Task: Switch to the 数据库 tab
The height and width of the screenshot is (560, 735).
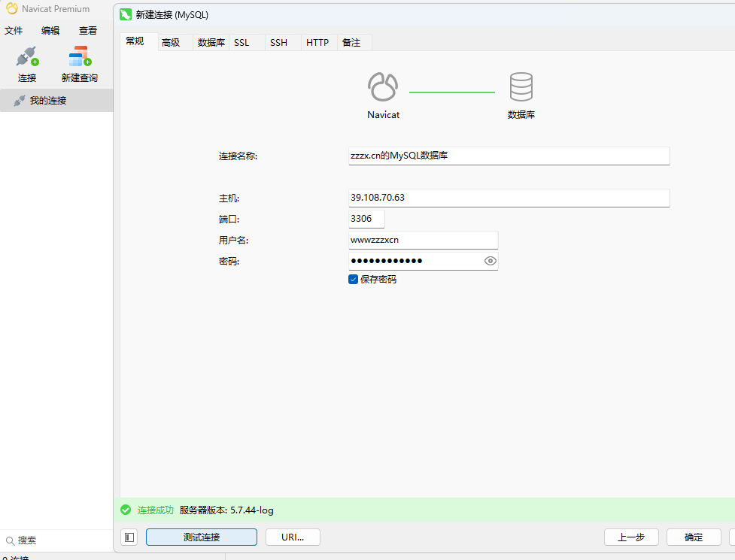Action: coord(211,43)
